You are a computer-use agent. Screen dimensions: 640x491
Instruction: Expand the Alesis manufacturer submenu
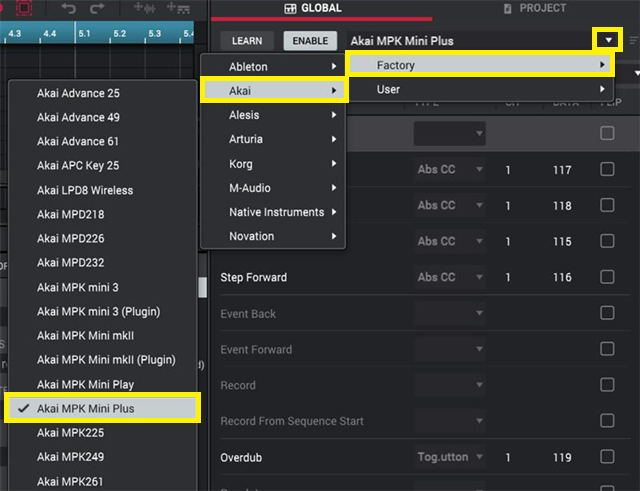click(273, 115)
